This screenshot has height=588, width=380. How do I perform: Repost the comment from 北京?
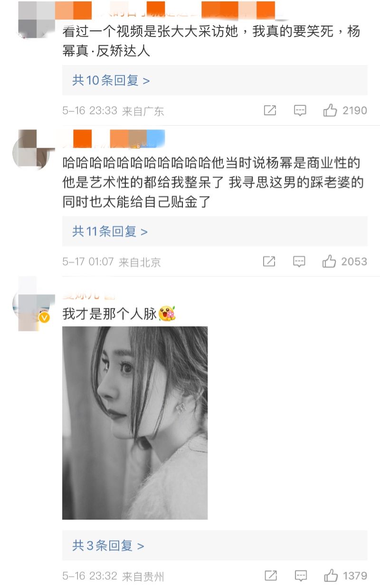tap(269, 261)
